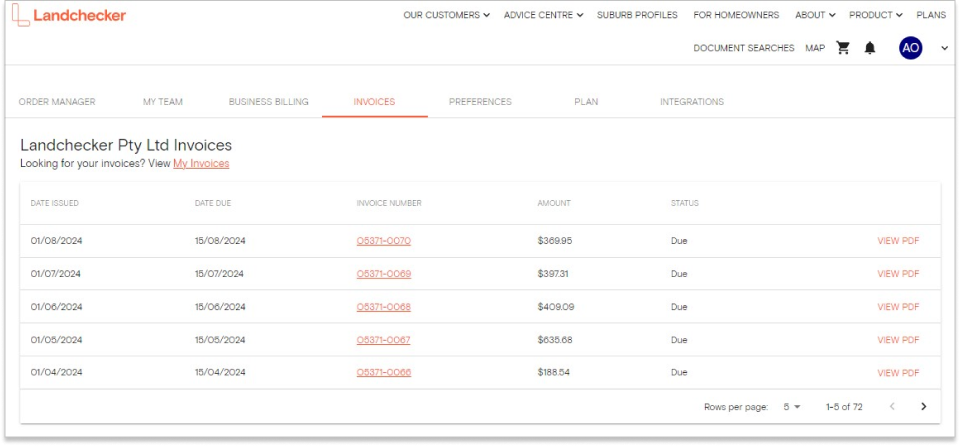Click due date 15/06/2024
Viewport: 960px width, 446px height.
pyautogui.click(x=220, y=307)
